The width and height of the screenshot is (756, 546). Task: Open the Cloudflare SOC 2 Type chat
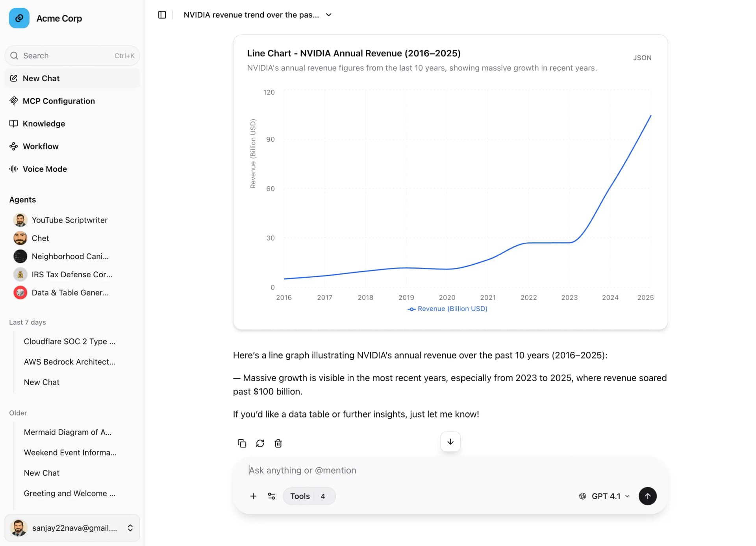click(x=70, y=342)
